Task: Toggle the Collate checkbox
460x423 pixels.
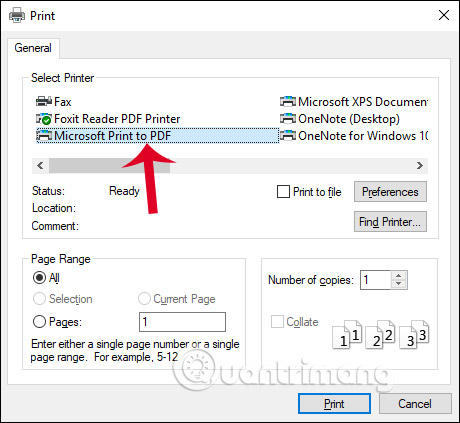Action: [x=277, y=322]
